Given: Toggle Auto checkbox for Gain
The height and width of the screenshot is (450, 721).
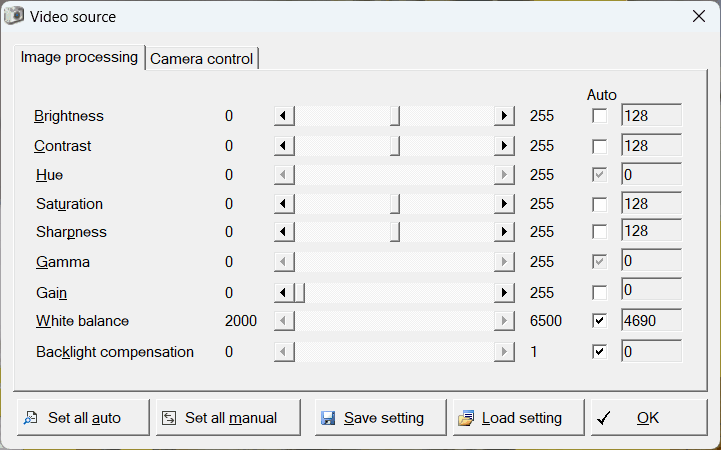Looking at the screenshot, I should [x=599, y=293].
